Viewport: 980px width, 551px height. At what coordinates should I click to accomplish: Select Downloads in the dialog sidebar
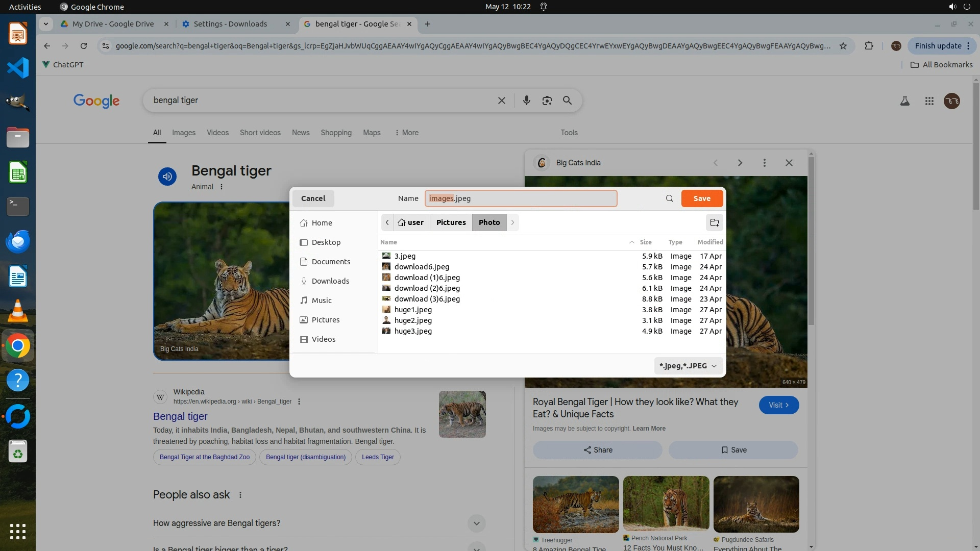click(330, 281)
